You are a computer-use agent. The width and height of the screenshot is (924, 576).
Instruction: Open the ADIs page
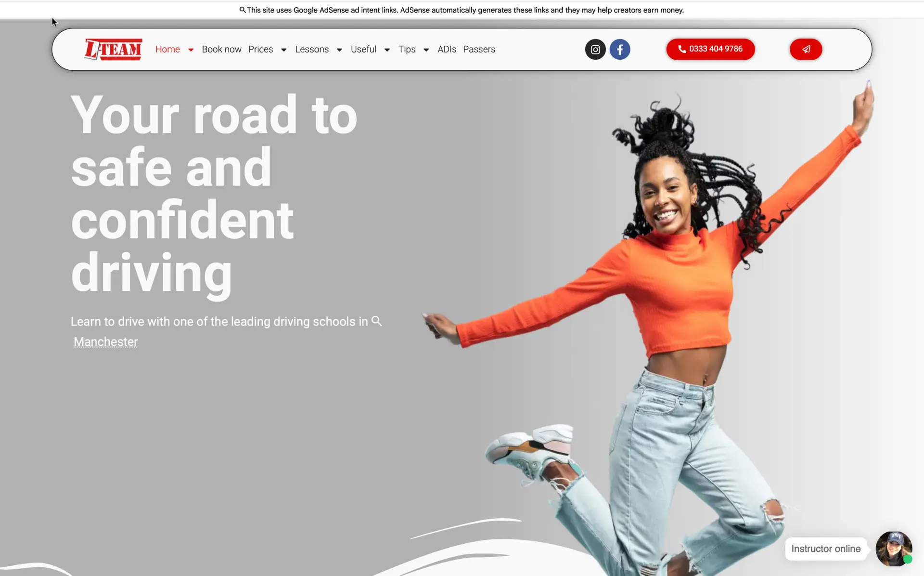point(447,49)
